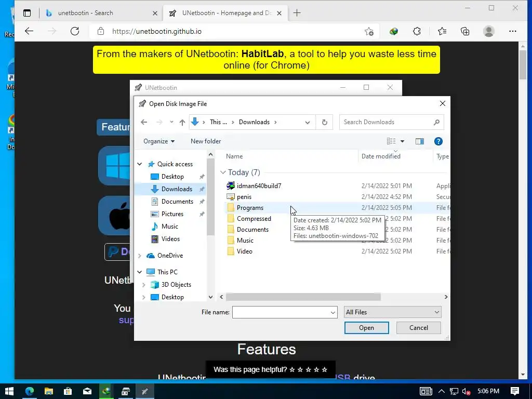532x399 pixels.
Task: Open a new browser tab
Action: (297, 13)
